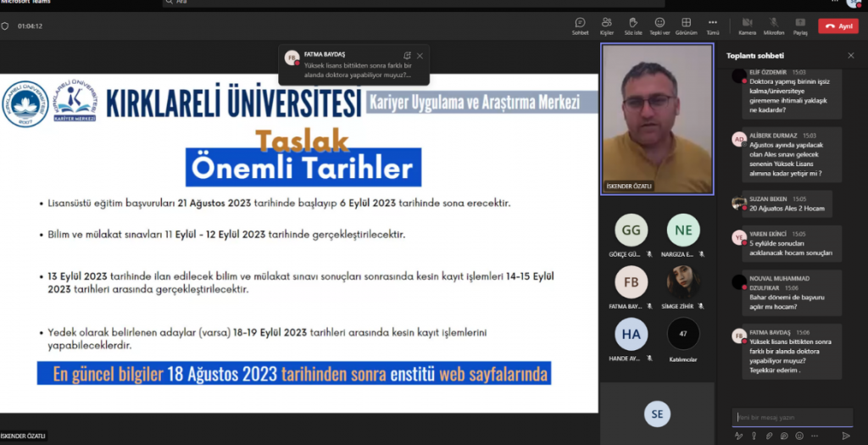868x445 pixels.
Task: Click Suzan Beken profile photo in chat
Action: pyautogui.click(x=739, y=203)
